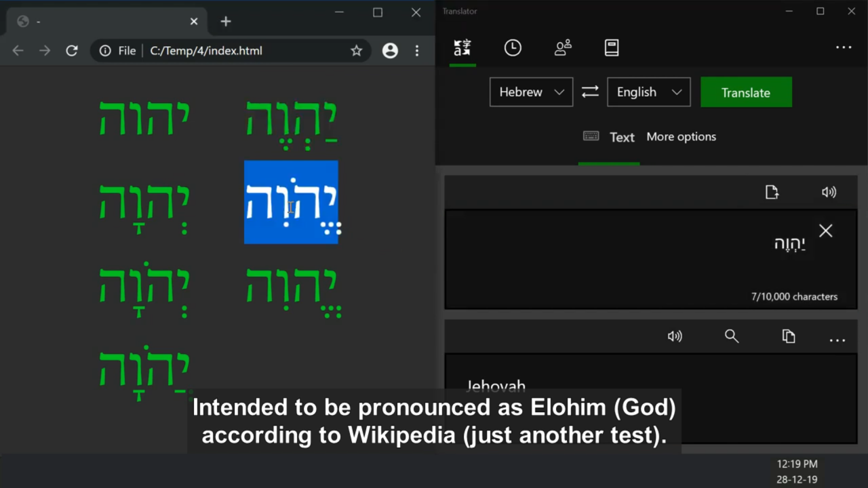The height and width of the screenshot is (488, 868).
Task: Play audio of the Hebrew input text
Action: [x=829, y=192]
